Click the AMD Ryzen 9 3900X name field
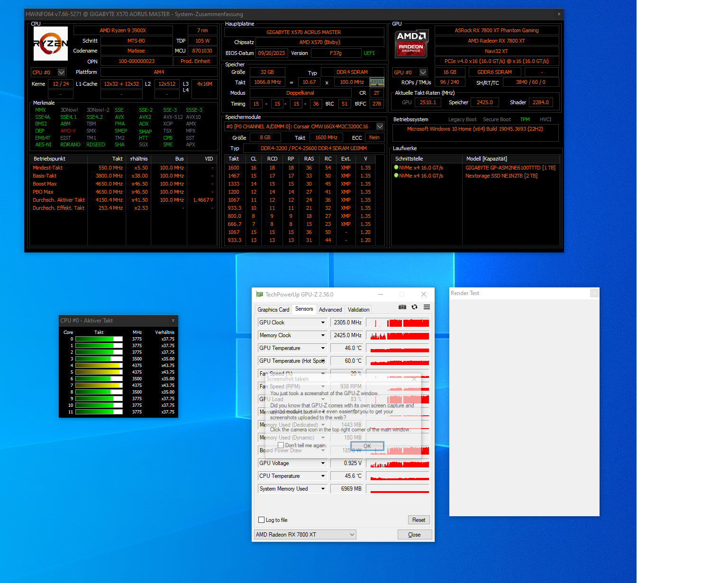This screenshot has width=728, height=583. click(x=123, y=30)
